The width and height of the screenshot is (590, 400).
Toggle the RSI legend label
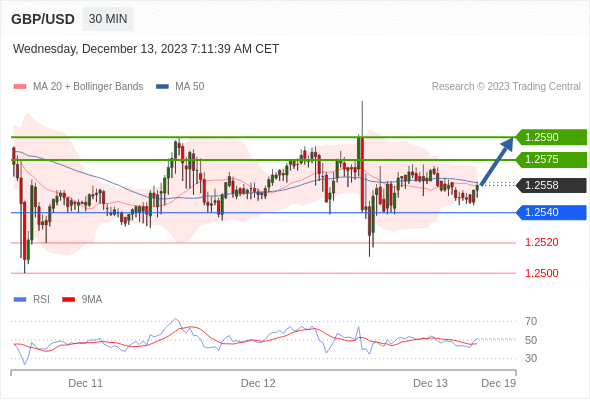click(x=41, y=300)
